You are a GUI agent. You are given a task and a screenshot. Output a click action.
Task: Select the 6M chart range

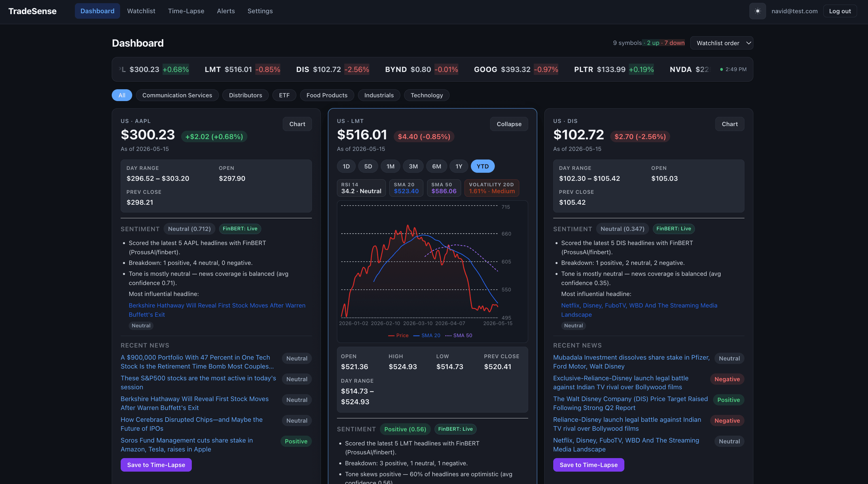pyautogui.click(x=436, y=166)
